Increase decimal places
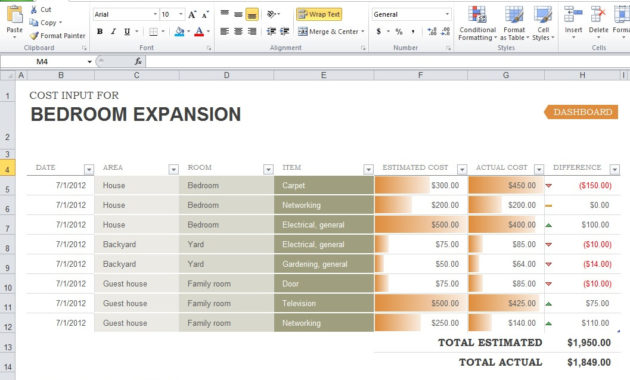630x380 pixels. [432, 31]
